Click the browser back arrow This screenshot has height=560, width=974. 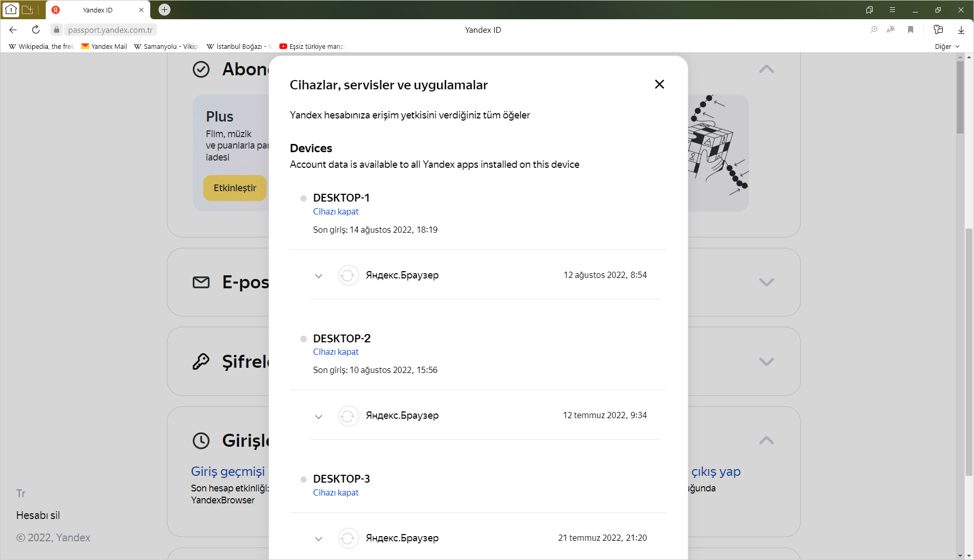tap(13, 30)
